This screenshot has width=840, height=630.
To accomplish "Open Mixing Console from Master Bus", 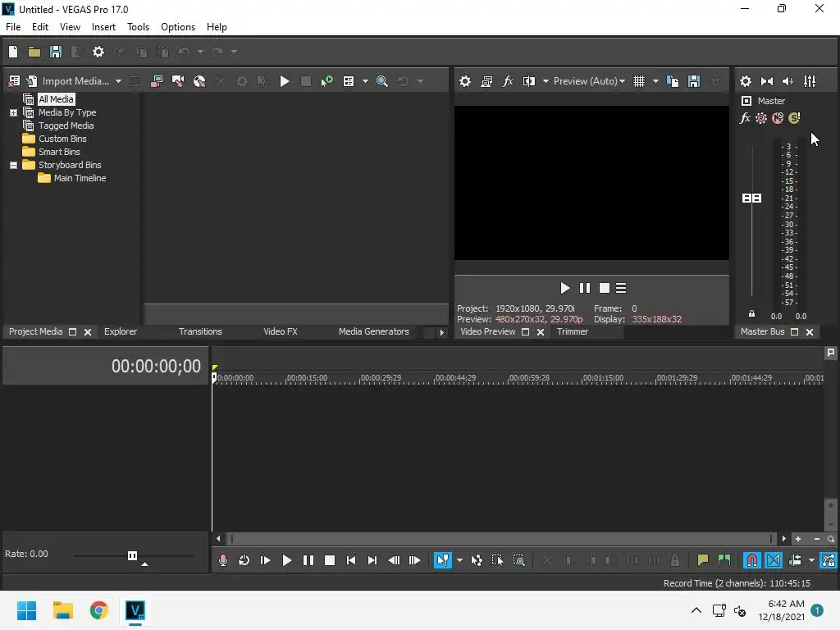I will pyautogui.click(x=810, y=81).
